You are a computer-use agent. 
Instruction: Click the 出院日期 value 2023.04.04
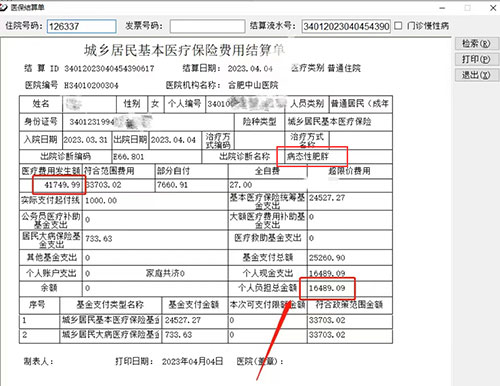coord(173,140)
